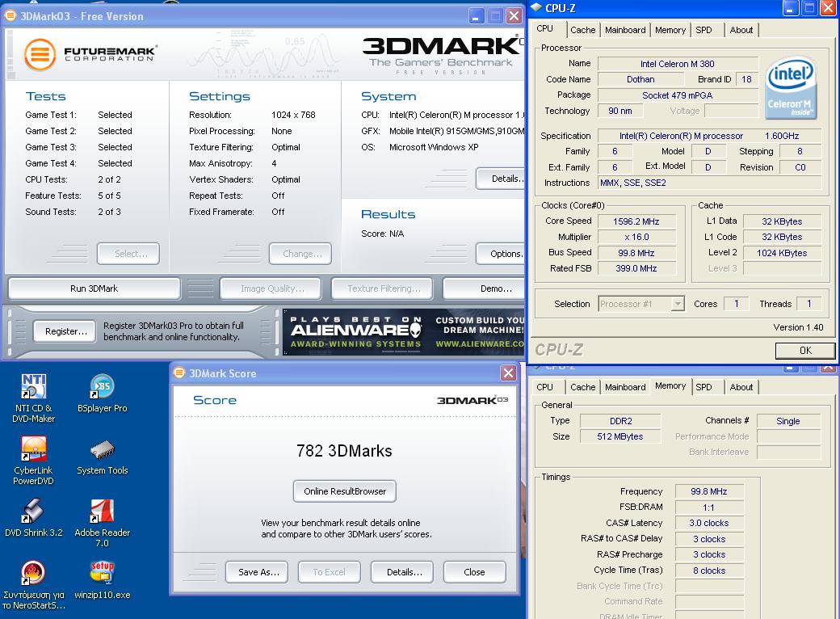
Task: Open Cache tab in lower CPU-Z
Action: [x=583, y=387]
